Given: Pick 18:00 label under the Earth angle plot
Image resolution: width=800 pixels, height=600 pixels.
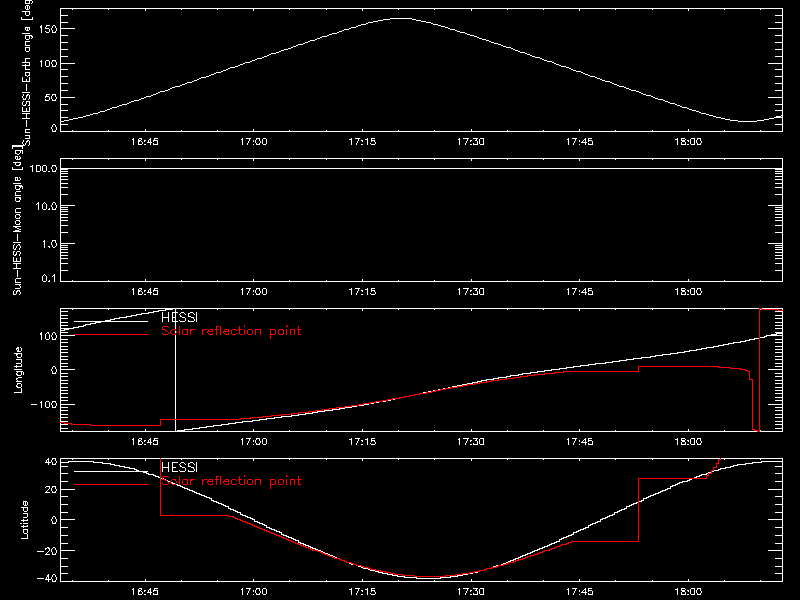Looking at the screenshot, I should tap(688, 142).
